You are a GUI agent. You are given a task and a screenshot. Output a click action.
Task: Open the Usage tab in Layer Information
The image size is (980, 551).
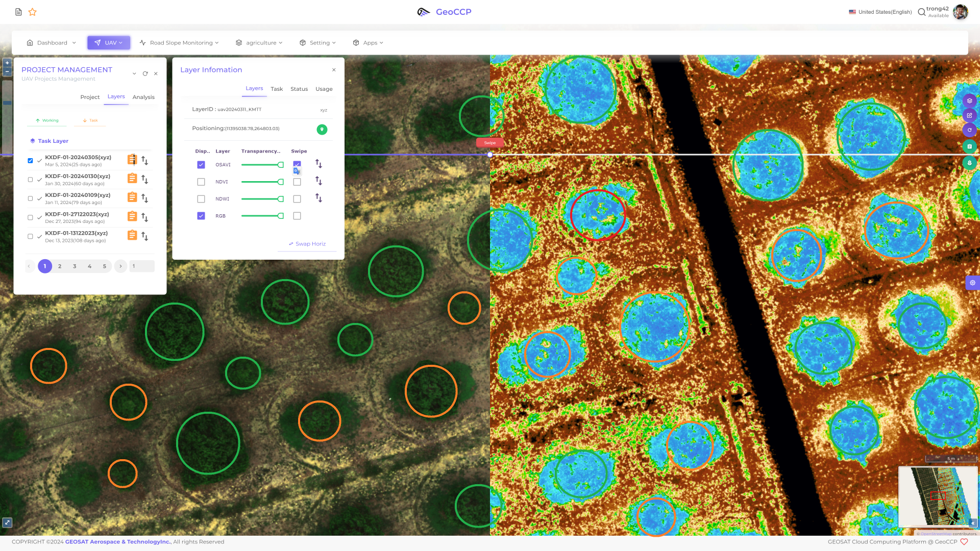click(x=324, y=89)
